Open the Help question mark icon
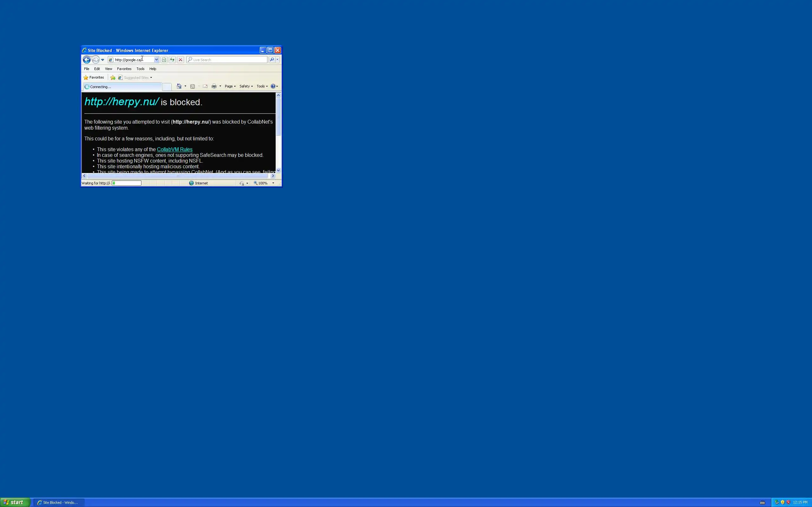Image resolution: width=812 pixels, height=507 pixels. (x=273, y=87)
